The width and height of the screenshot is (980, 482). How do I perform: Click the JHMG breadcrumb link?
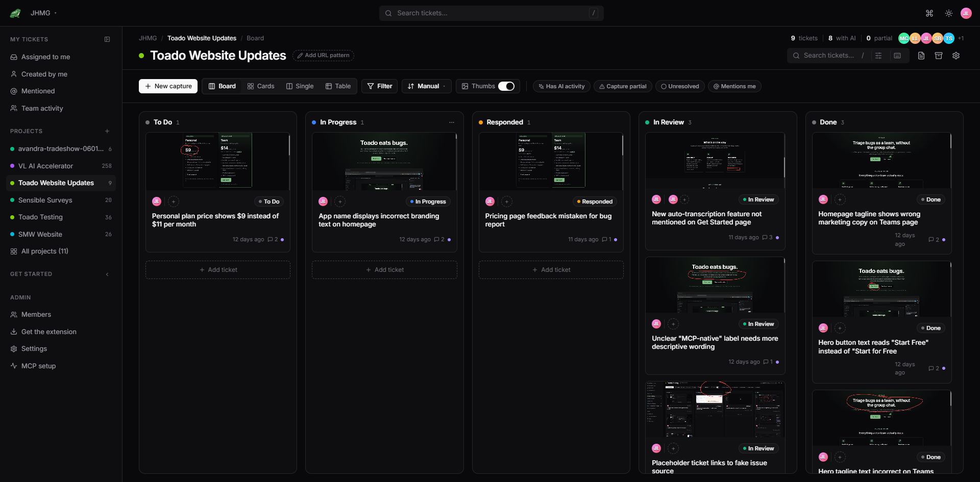point(148,38)
